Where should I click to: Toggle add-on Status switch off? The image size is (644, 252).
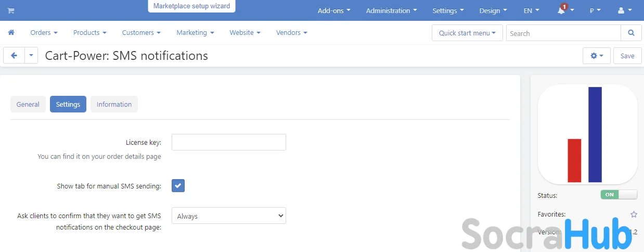coord(619,195)
